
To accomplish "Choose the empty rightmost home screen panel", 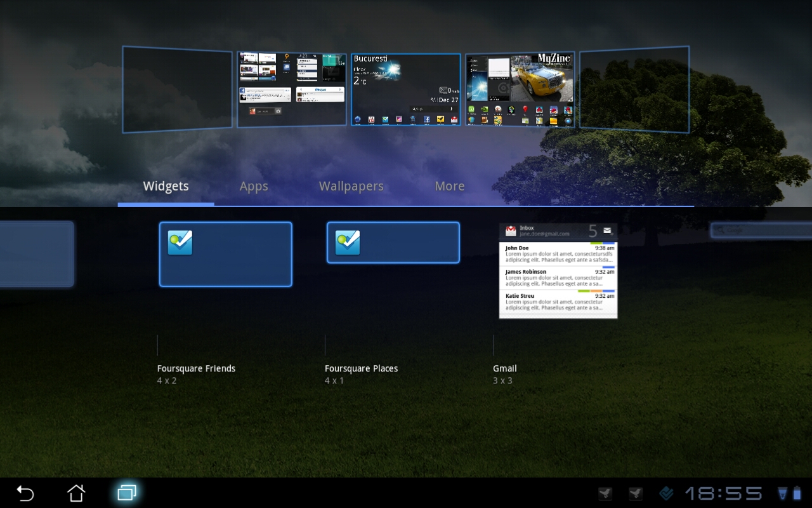I will (634, 90).
